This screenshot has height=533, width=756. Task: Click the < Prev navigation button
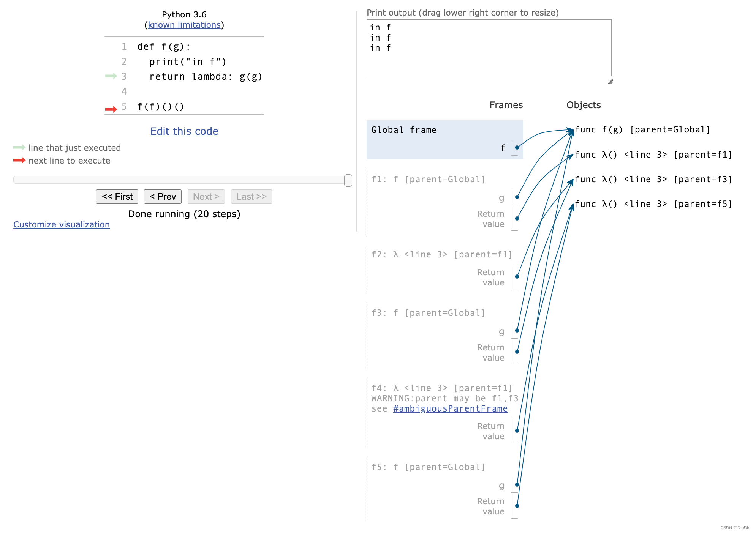point(163,196)
